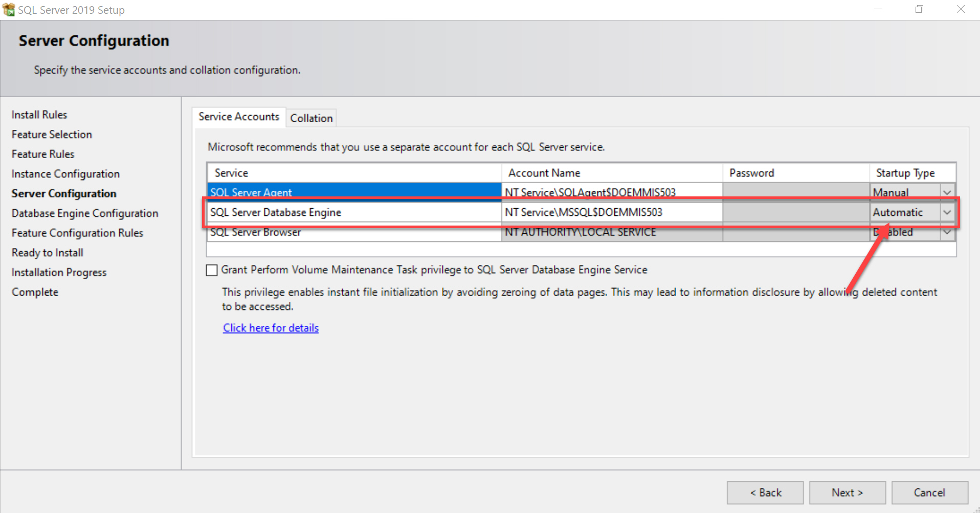The width and height of the screenshot is (980, 513).
Task: Cancel the SQL Server setup
Action: [x=930, y=493]
